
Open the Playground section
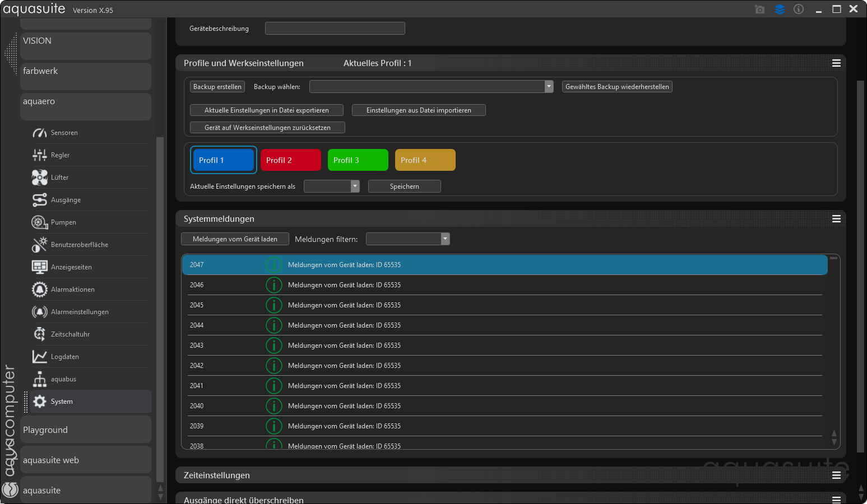click(86, 430)
